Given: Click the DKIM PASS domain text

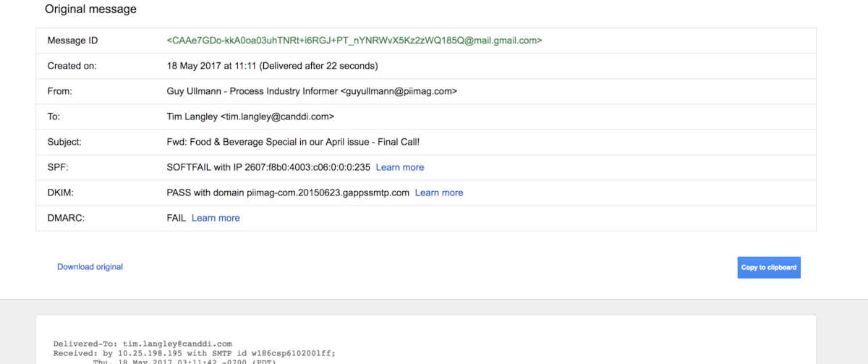Looking at the screenshot, I should (288, 192).
